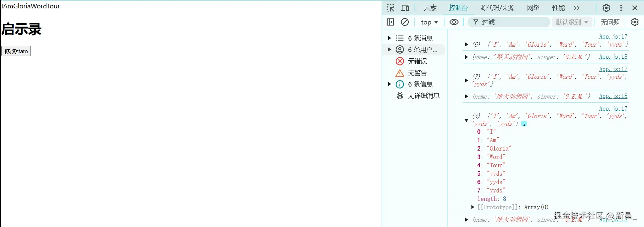Close the DevTools panel
Screen dimensions: 644x227
635,8
